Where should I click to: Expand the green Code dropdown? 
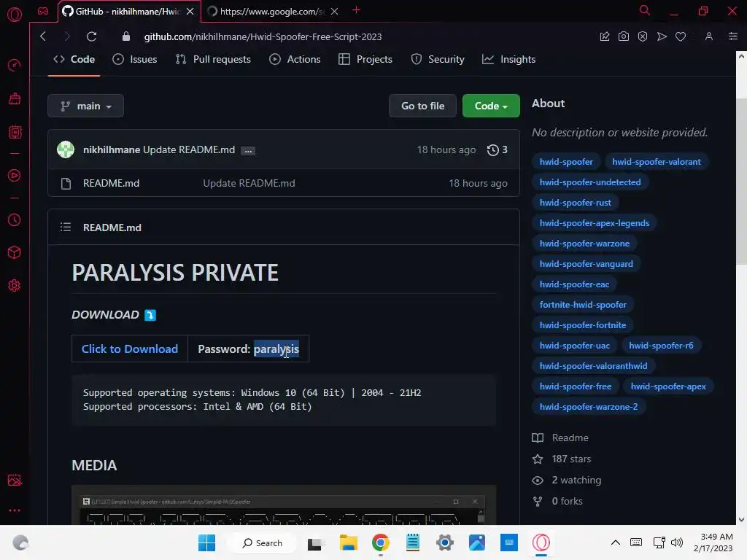tap(491, 106)
